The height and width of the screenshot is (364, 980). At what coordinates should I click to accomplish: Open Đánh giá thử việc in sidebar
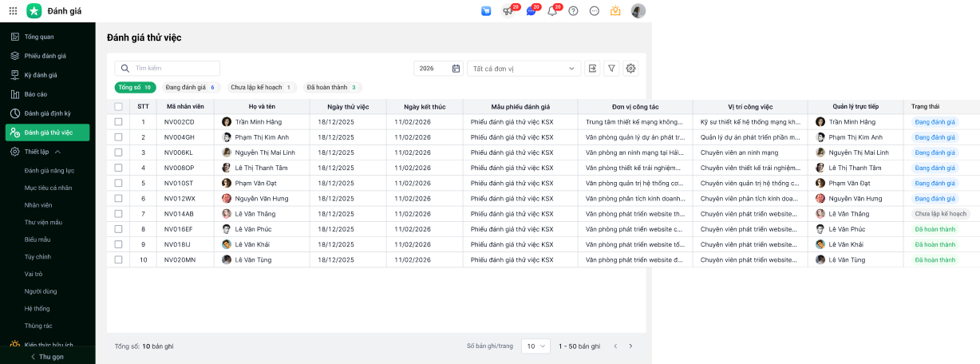click(47, 133)
